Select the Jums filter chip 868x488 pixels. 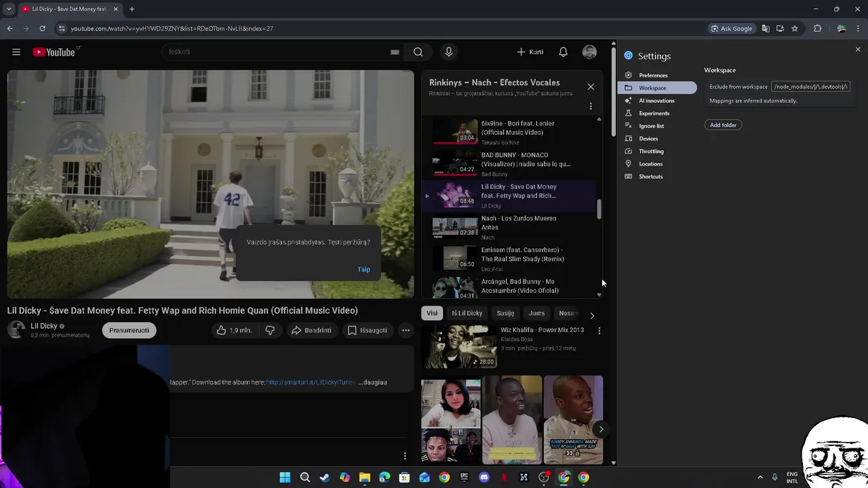[536, 313]
